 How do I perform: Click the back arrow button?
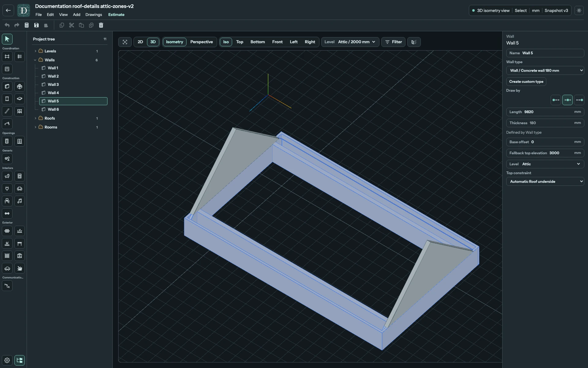(8, 10)
